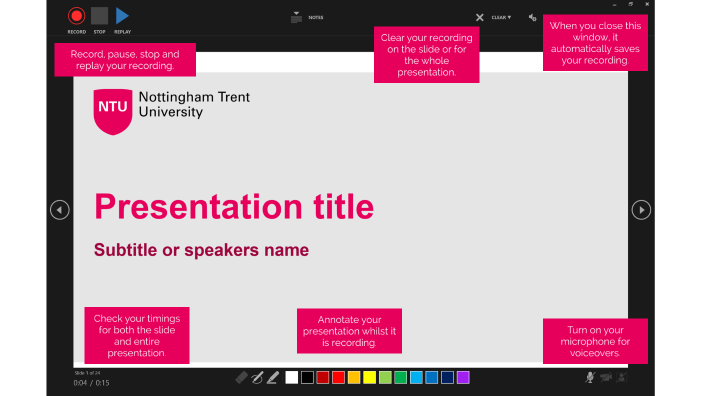Choose the navy ink color

pyautogui.click(x=447, y=378)
